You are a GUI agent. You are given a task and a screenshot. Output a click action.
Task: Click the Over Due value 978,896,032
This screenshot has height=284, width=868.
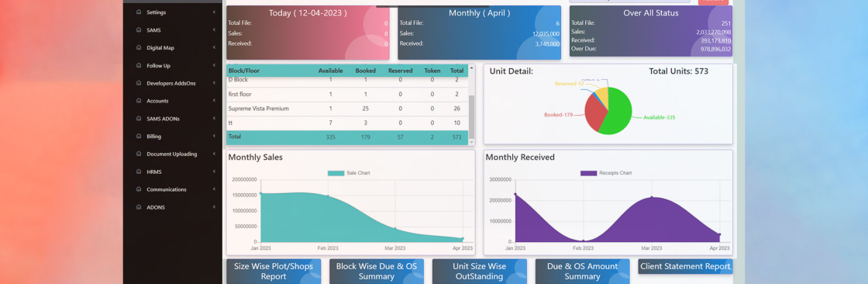716,50
